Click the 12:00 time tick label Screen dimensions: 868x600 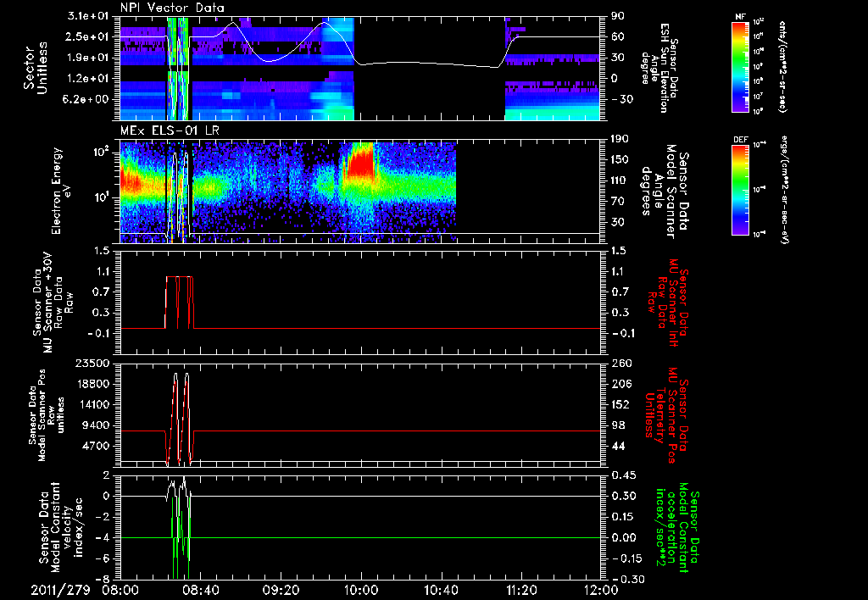(601, 590)
